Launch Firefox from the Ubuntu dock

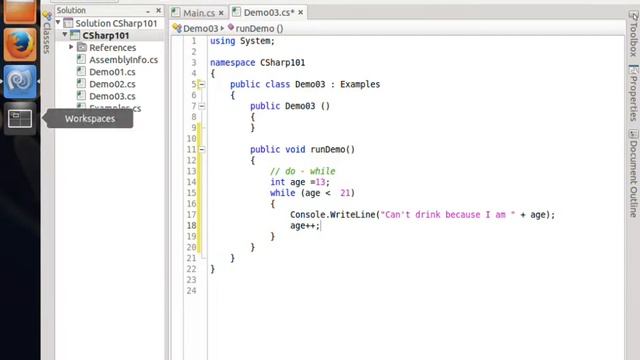[20, 44]
